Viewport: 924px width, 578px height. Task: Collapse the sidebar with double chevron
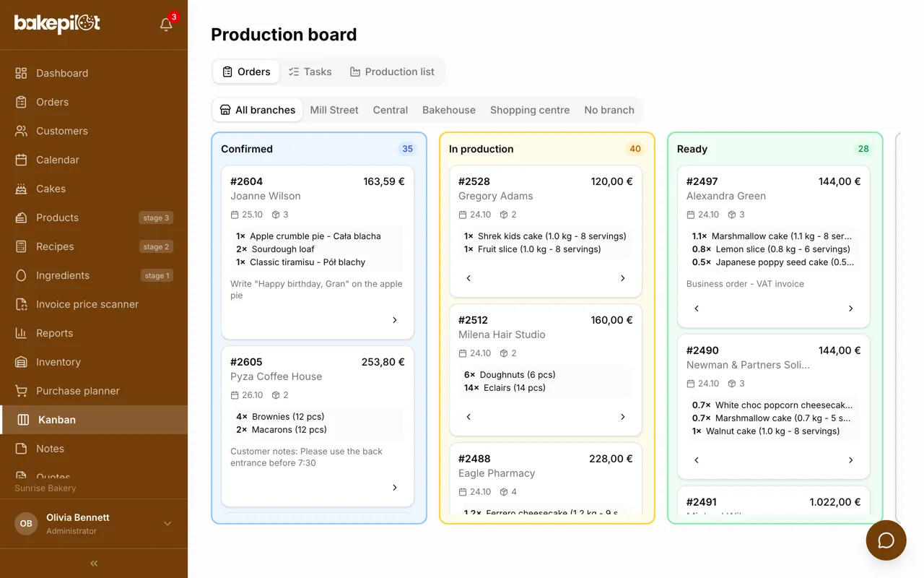(x=94, y=564)
